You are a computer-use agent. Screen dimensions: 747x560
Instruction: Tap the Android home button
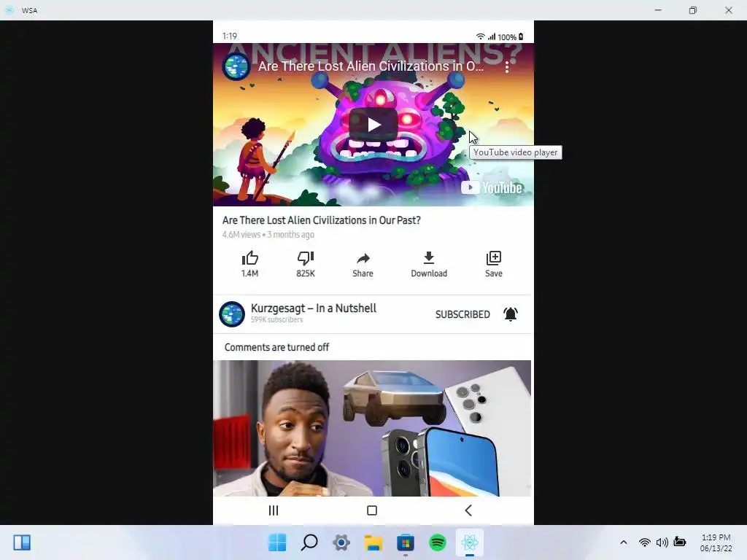coord(372,510)
